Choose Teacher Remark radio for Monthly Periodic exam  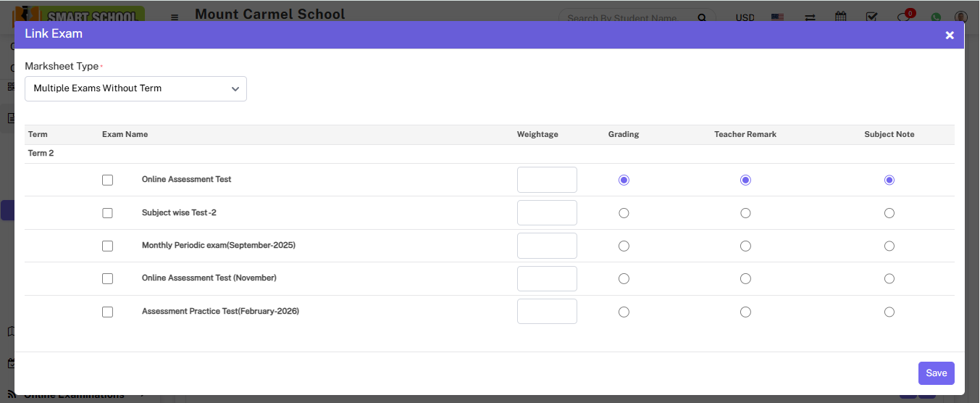[745, 246]
